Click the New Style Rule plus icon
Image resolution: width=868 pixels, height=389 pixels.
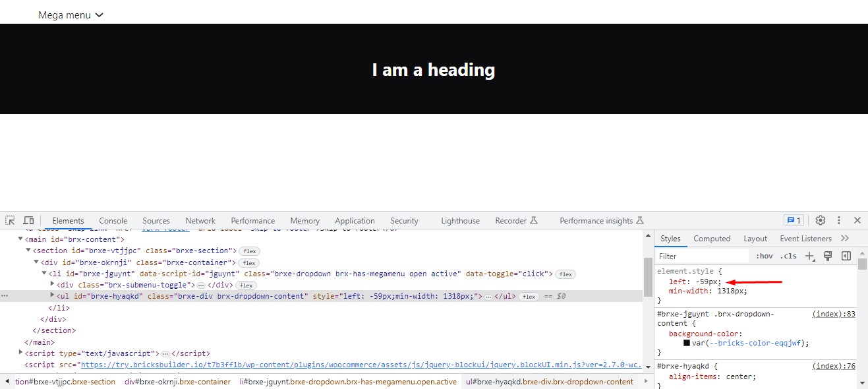[809, 256]
